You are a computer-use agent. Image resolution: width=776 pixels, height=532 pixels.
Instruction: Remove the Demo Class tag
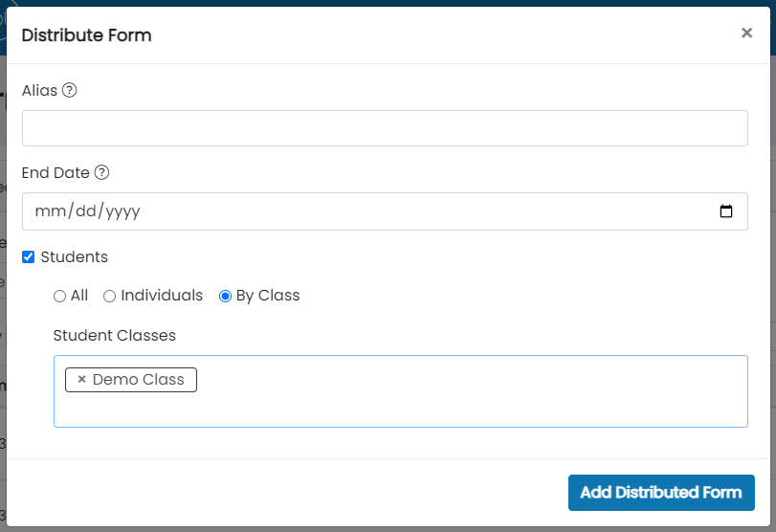[81, 380]
